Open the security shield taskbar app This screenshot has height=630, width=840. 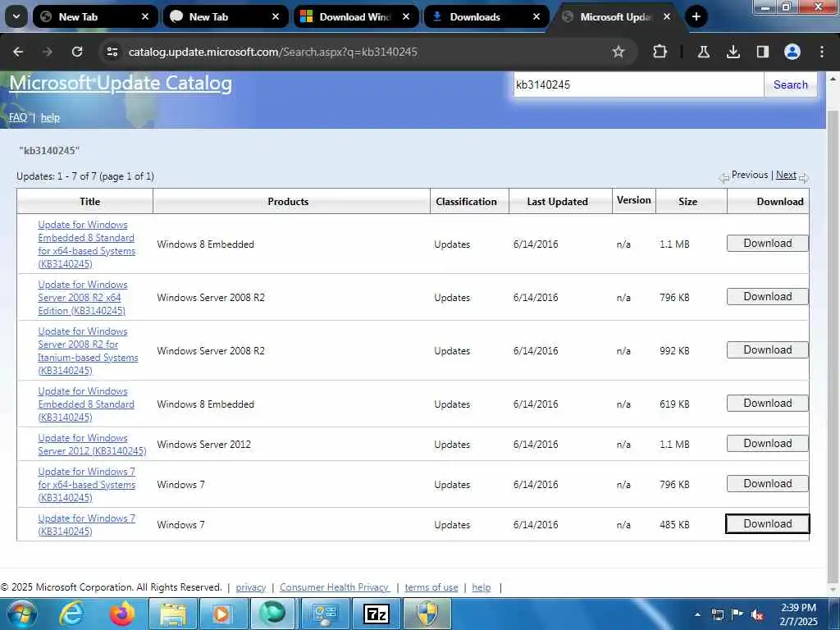(427, 614)
